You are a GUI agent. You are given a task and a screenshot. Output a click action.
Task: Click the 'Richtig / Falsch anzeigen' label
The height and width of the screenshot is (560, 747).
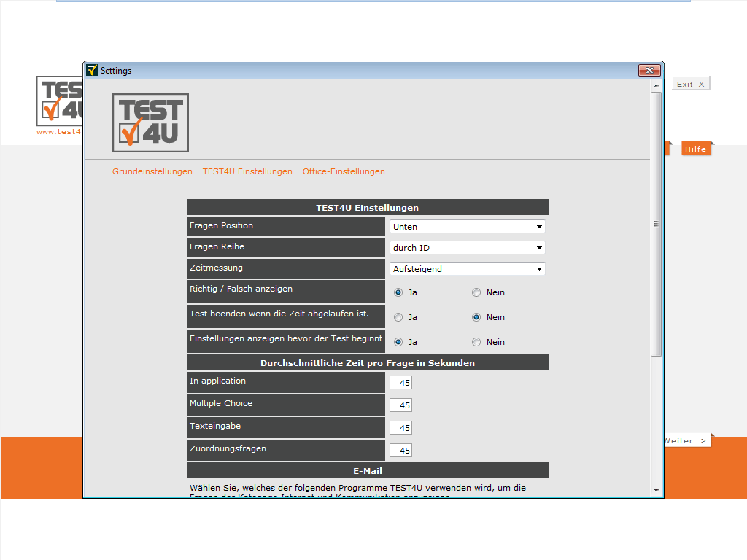241,289
